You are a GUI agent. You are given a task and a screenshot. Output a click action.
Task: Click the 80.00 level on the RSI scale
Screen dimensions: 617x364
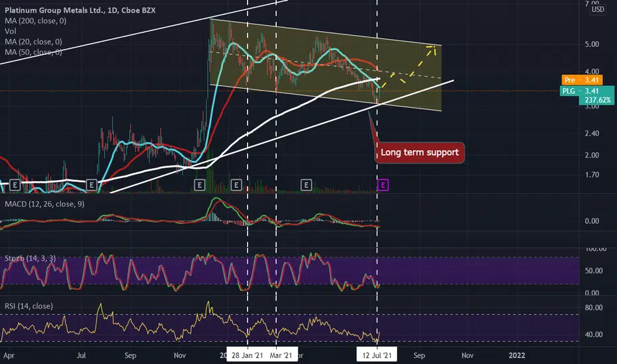click(x=593, y=308)
